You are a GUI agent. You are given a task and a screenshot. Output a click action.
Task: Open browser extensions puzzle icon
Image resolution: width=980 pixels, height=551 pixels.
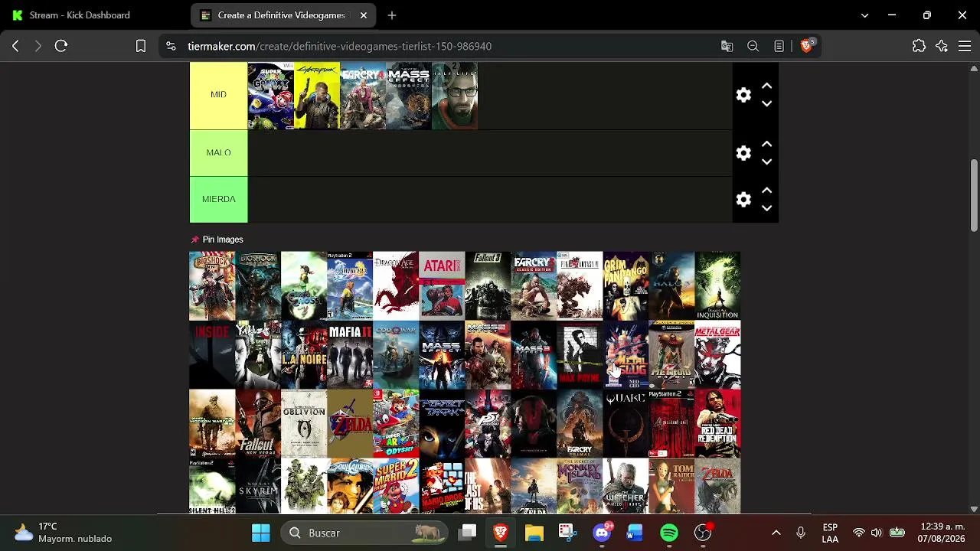(919, 47)
